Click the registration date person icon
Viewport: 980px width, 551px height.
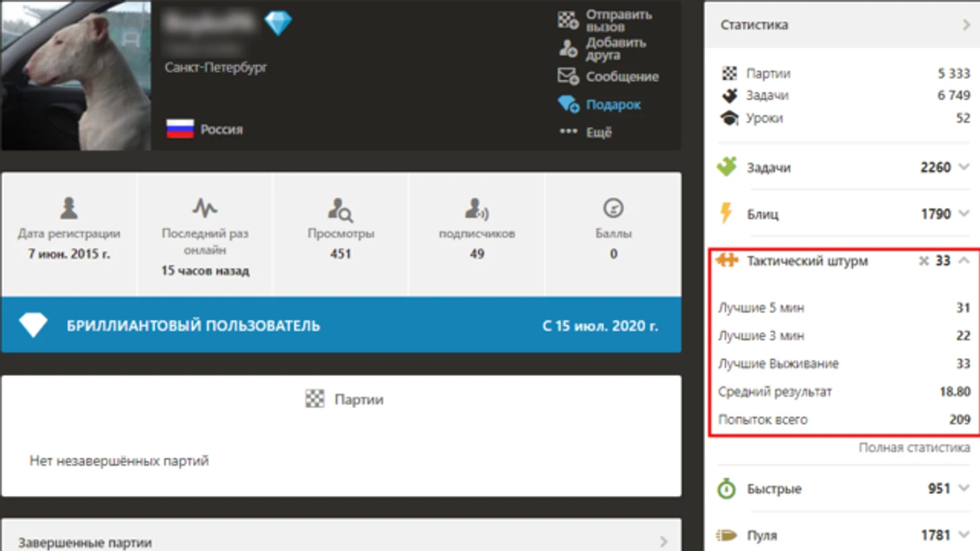68,208
